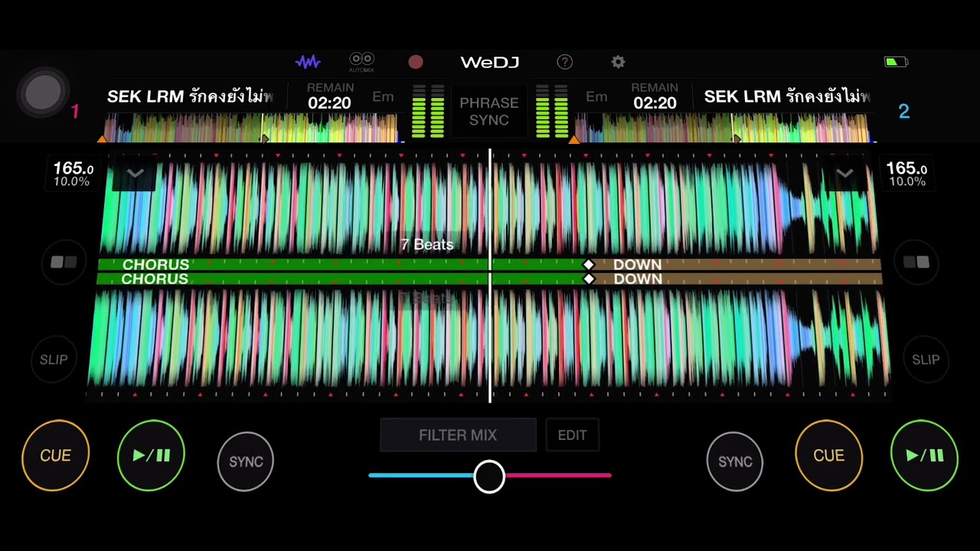Screen dimensions: 980x551
Task: Check the battery status icon
Action: click(896, 62)
